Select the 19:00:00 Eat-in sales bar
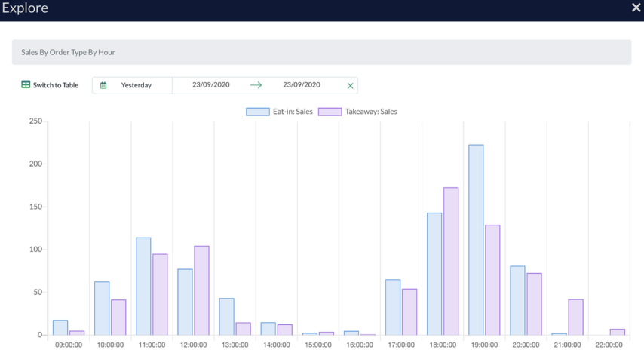This screenshot has width=644, height=362. pos(476,240)
